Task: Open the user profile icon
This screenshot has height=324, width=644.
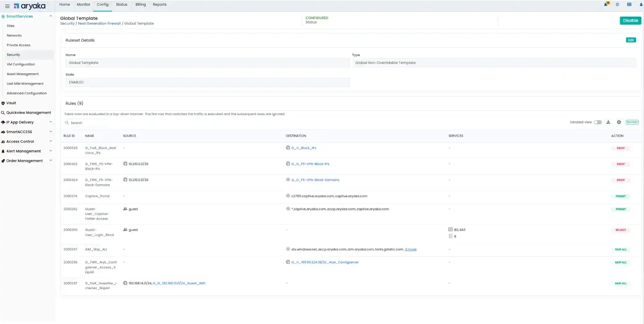Action: coord(641,5)
